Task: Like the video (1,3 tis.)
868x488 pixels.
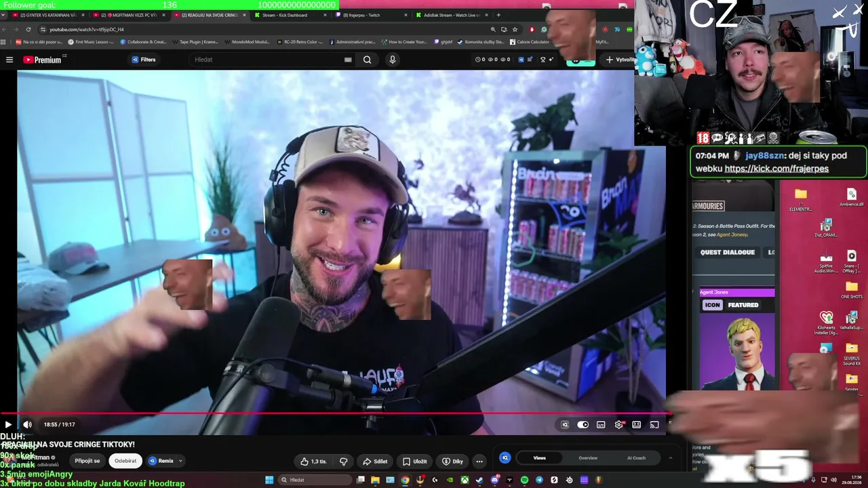Action: click(314, 462)
